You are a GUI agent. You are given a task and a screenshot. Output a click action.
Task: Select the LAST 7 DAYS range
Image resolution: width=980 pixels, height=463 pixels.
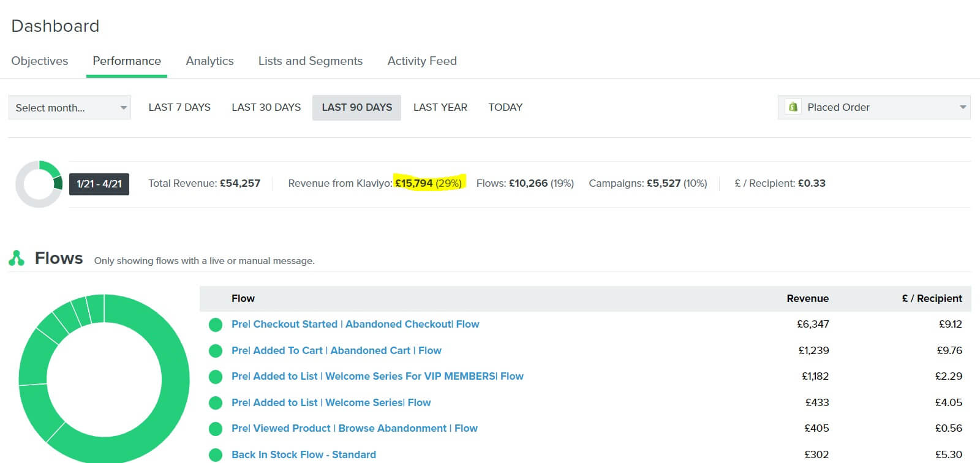(x=179, y=107)
